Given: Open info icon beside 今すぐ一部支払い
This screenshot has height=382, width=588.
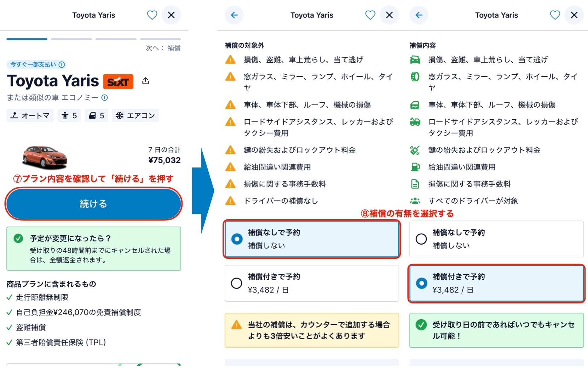Looking at the screenshot, I should pos(62,64).
